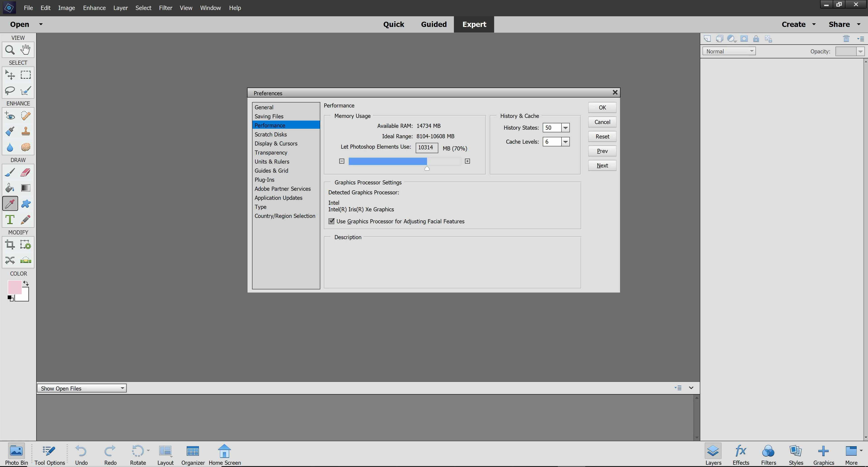The height and width of the screenshot is (467, 868).
Task: Click the Reset button
Action: [602, 137]
